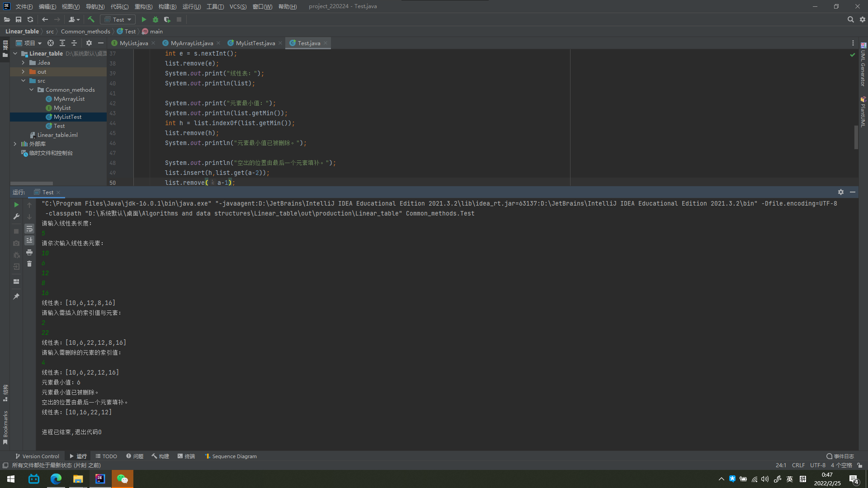The height and width of the screenshot is (488, 868).
Task: Rerun Test from the Run panel
Action: pyautogui.click(x=16, y=205)
